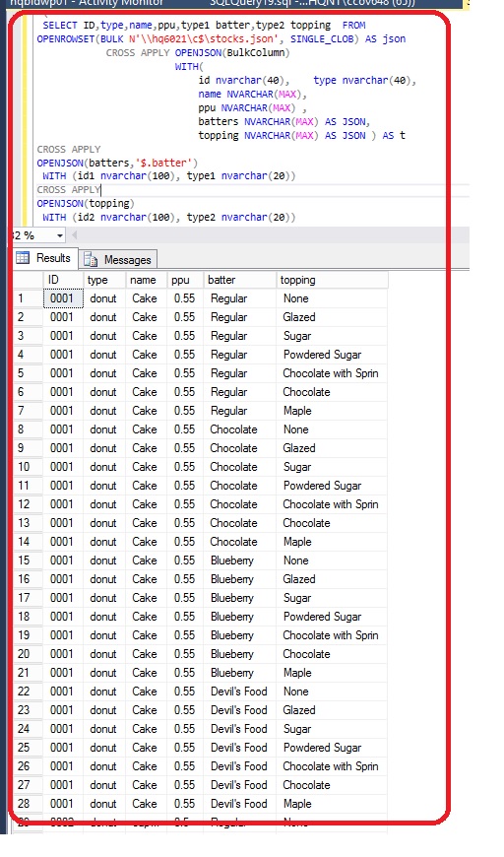Click OPENJSON(BulkColumn) in the query
This screenshot has width=504, height=857.
[232, 52]
